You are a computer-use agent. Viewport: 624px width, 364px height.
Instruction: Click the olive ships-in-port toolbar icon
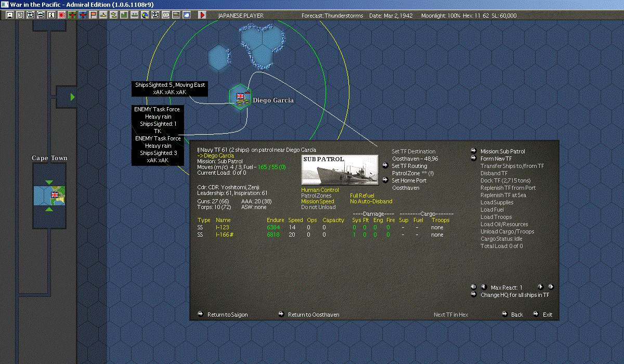pyautogui.click(x=134, y=15)
